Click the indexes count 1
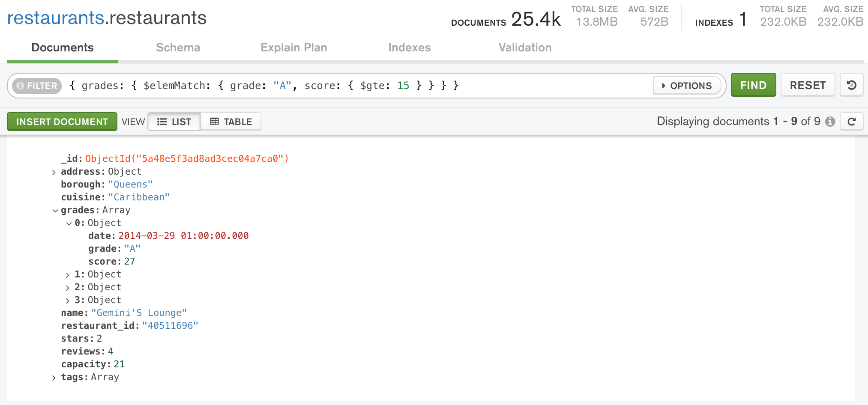Viewport: 868px width, 405px height. click(x=743, y=19)
